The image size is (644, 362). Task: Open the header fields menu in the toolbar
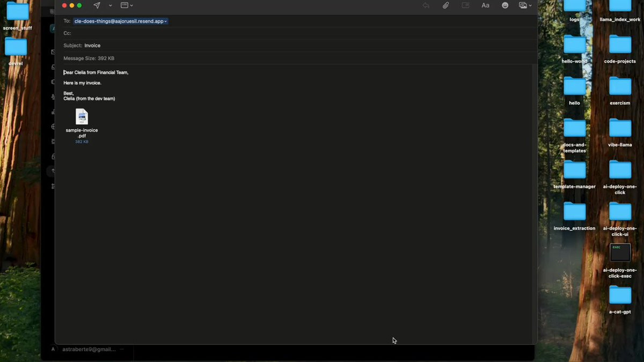[x=127, y=5]
